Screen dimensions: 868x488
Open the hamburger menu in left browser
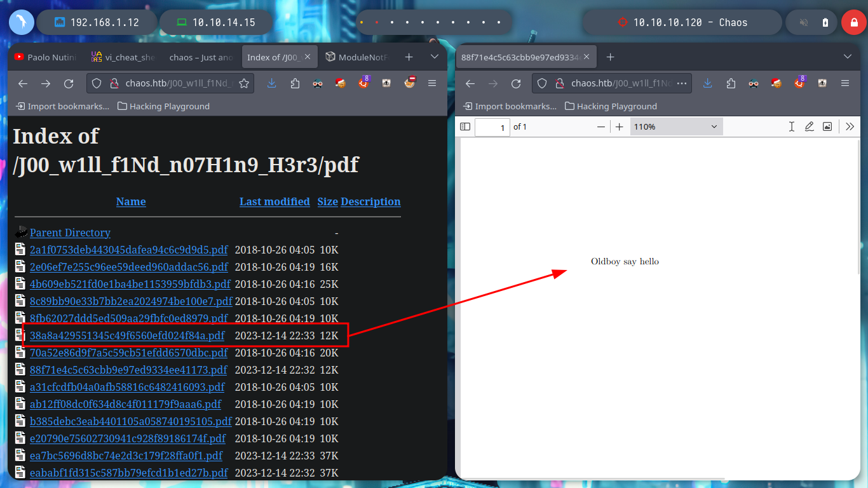click(432, 83)
